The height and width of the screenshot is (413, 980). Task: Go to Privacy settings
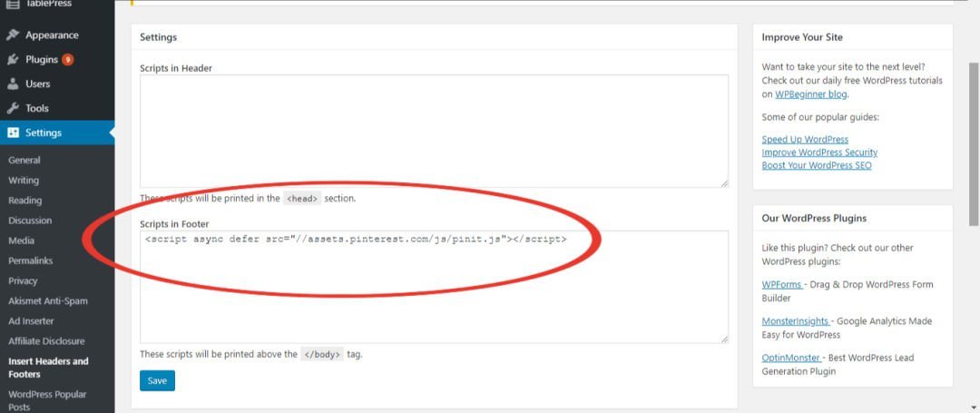(x=23, y=280)
